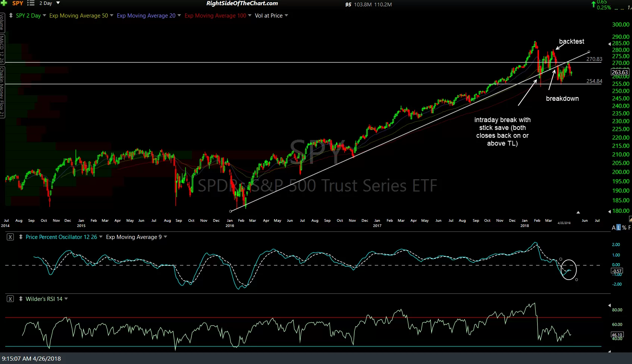This screenshot has height=364, width=632.
Task: Close the Price Percent Oscillator panel
Action: [x=10, y=237]
